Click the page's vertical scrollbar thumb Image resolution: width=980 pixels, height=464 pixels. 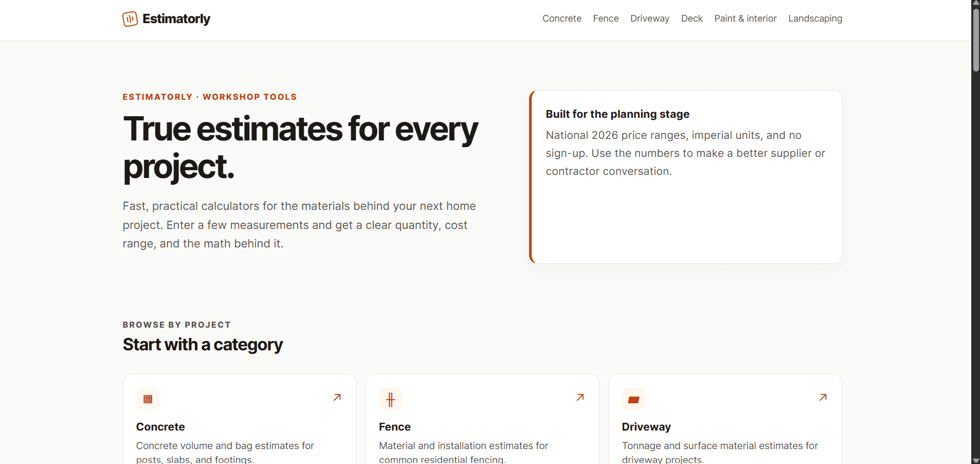[976, 39]
